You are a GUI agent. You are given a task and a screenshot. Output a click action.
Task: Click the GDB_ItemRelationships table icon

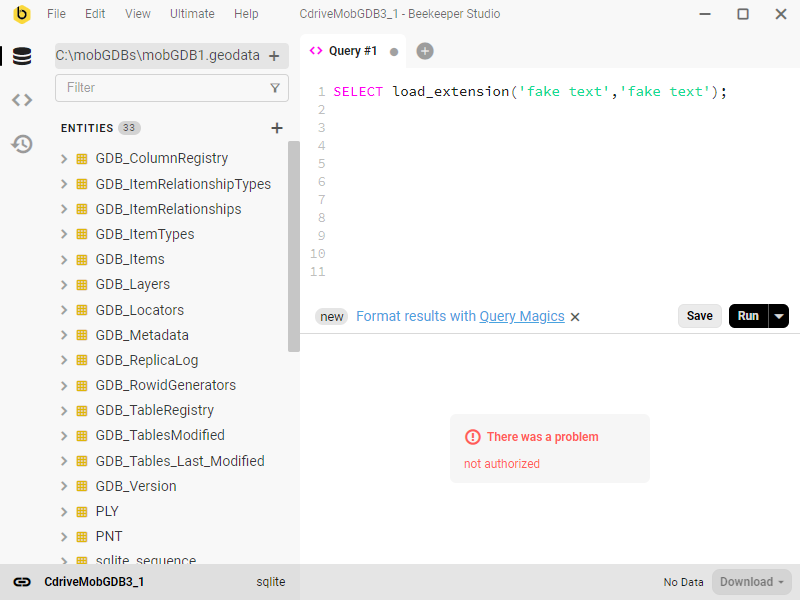(82, 209)
